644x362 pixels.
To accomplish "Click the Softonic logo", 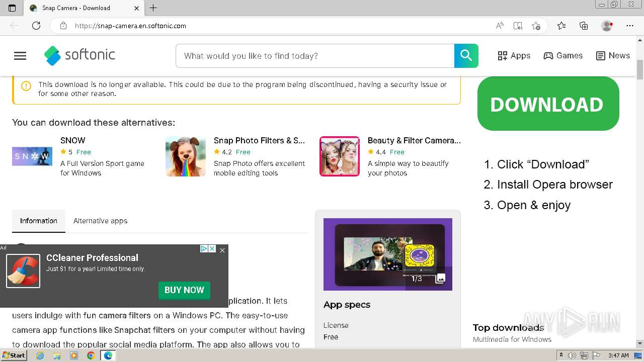I will click(x=79, y=55).
